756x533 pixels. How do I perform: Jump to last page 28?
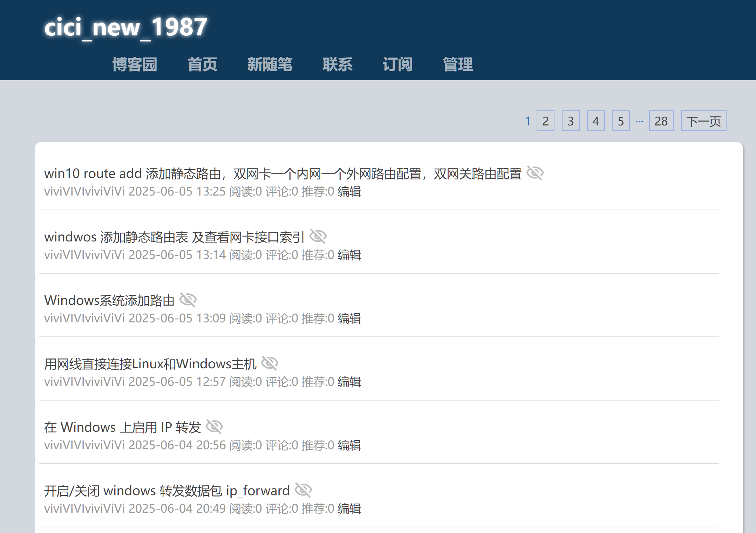click(x=661, y=121)
